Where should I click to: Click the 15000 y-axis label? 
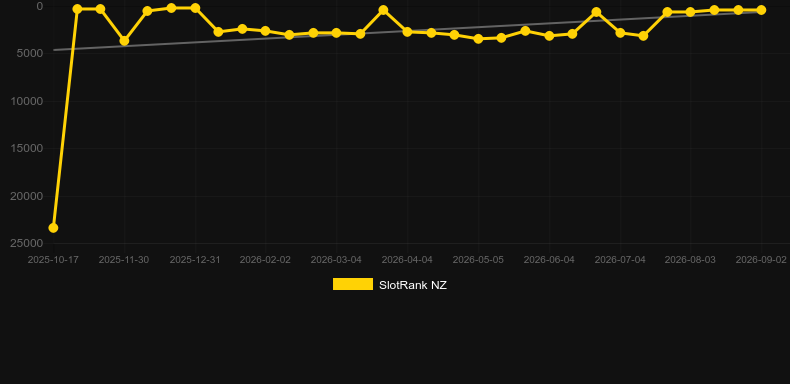click(x=27, y=149)
